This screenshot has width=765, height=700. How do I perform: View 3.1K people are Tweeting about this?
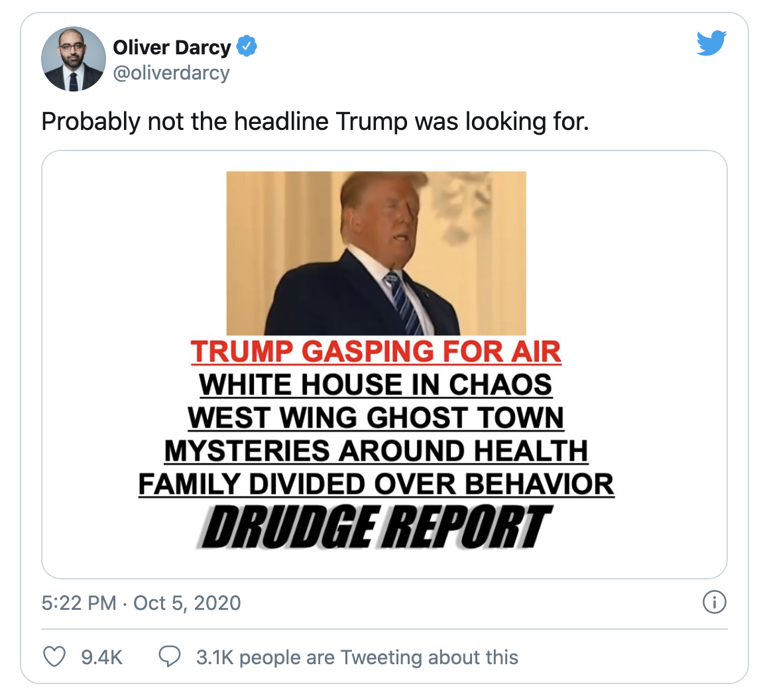357,657
